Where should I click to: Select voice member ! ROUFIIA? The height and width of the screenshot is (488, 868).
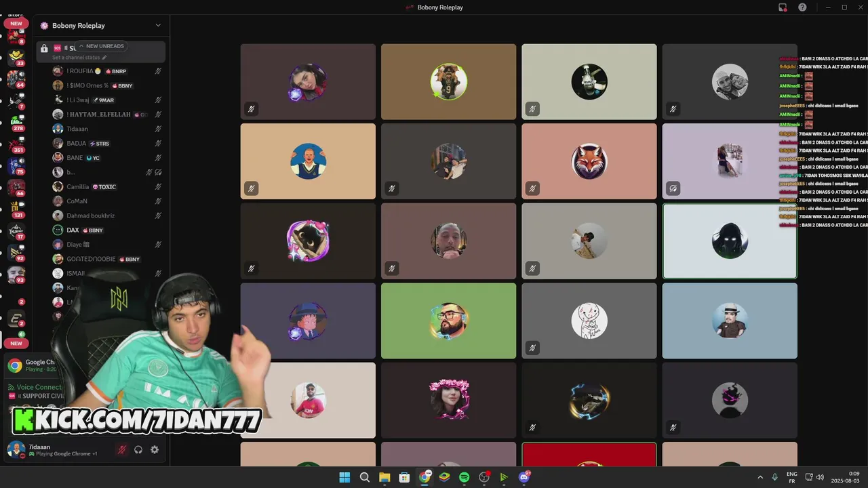[108, 71]
